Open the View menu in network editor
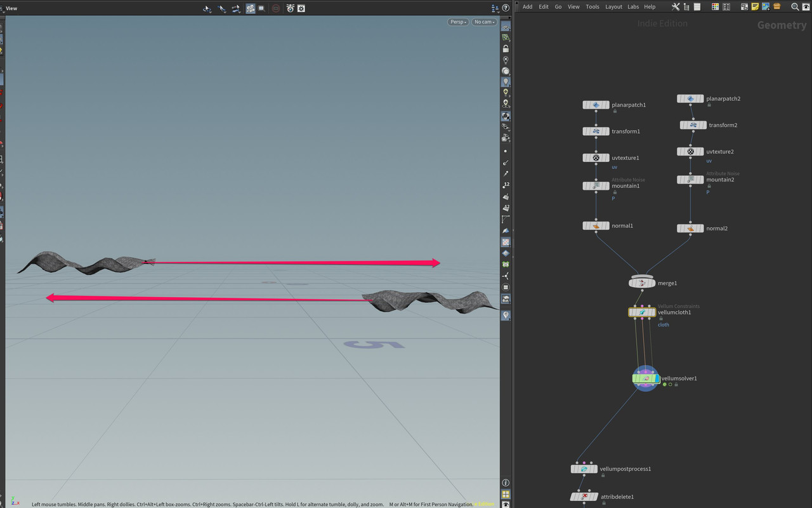 tap(573, 6)
